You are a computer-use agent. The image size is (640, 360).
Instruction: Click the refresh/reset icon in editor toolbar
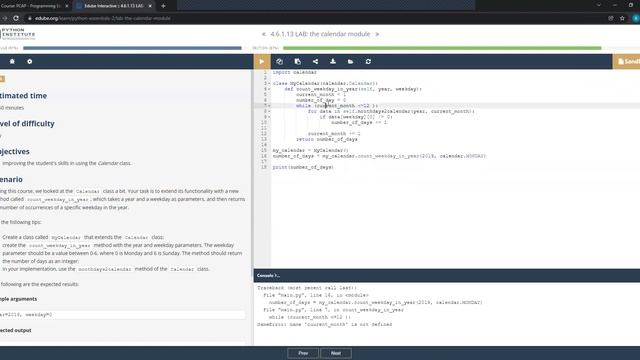coord(368,62)
